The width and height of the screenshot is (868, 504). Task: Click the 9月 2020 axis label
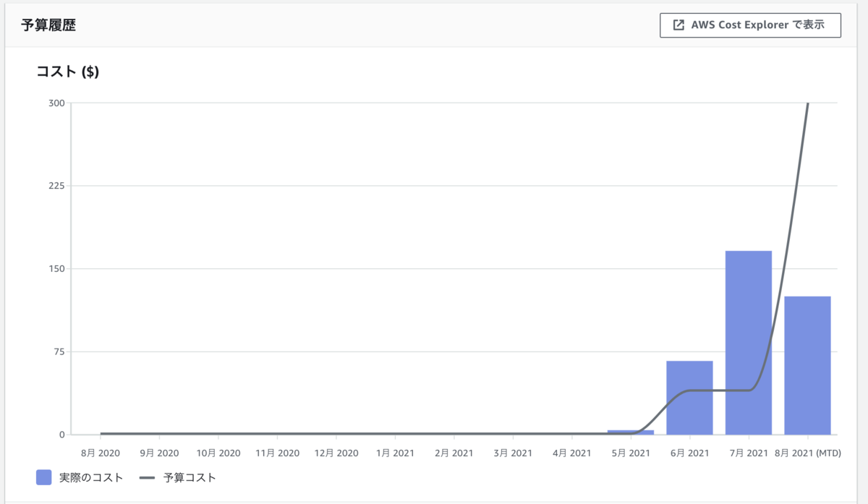click(x=159, y=453)
